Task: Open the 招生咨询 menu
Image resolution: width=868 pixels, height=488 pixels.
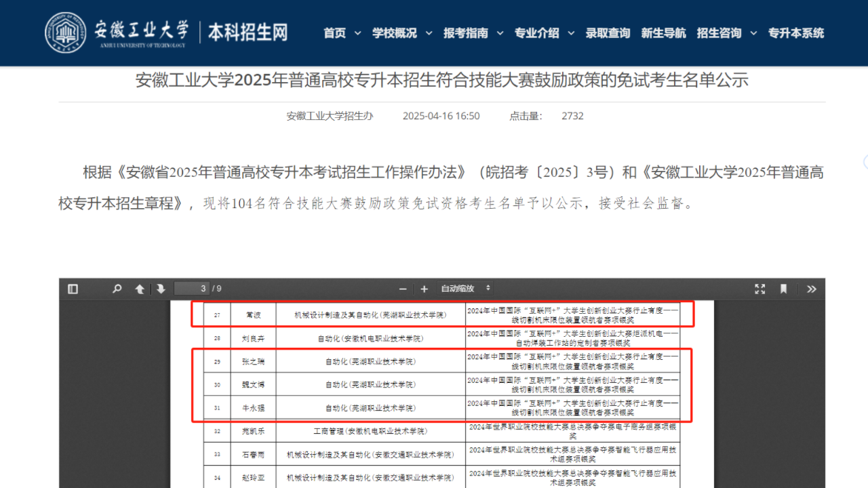Action: 726,33
